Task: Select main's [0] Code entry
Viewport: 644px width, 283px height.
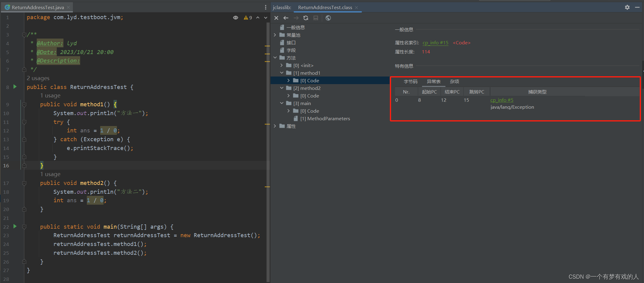Action: pos(310,111)
